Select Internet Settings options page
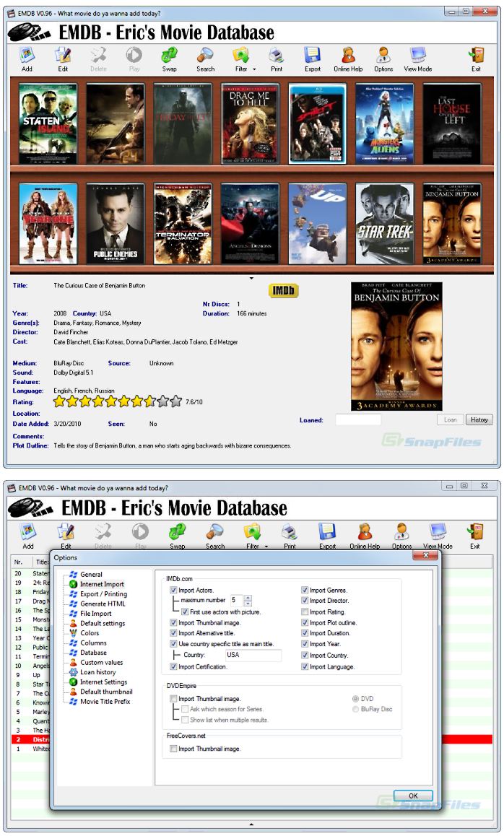Viewport: 504px width, 836px height. tap(103, 682)
